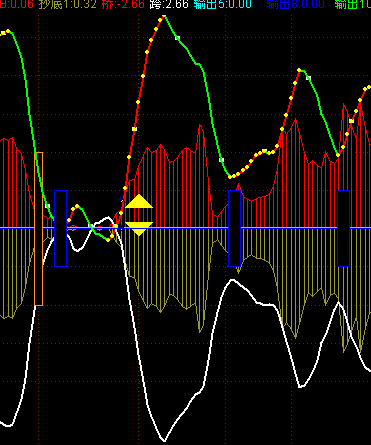Click the yellow downward triangle signal marker
The height and width of the screenshot is (445, 371).
tap(139, 228)
